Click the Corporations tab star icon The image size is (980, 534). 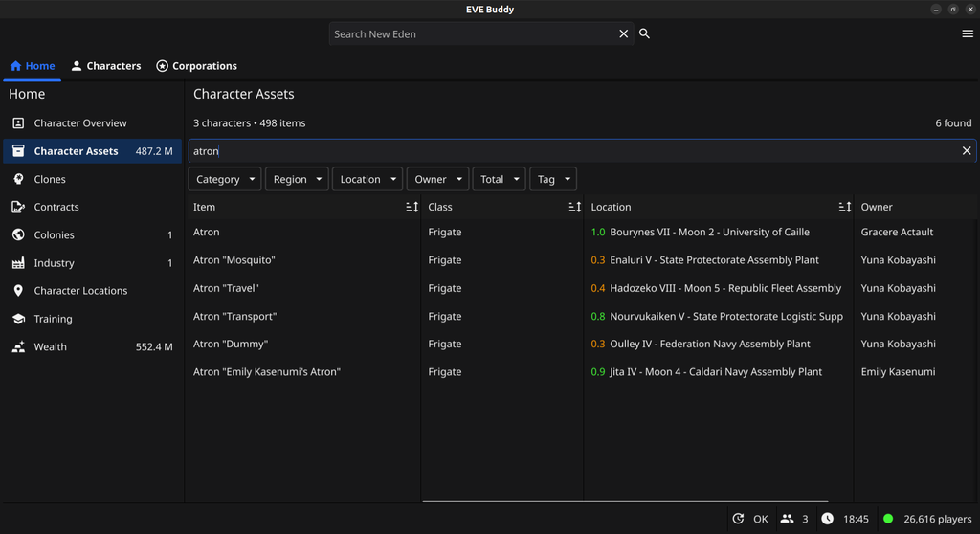click(162, 66)
